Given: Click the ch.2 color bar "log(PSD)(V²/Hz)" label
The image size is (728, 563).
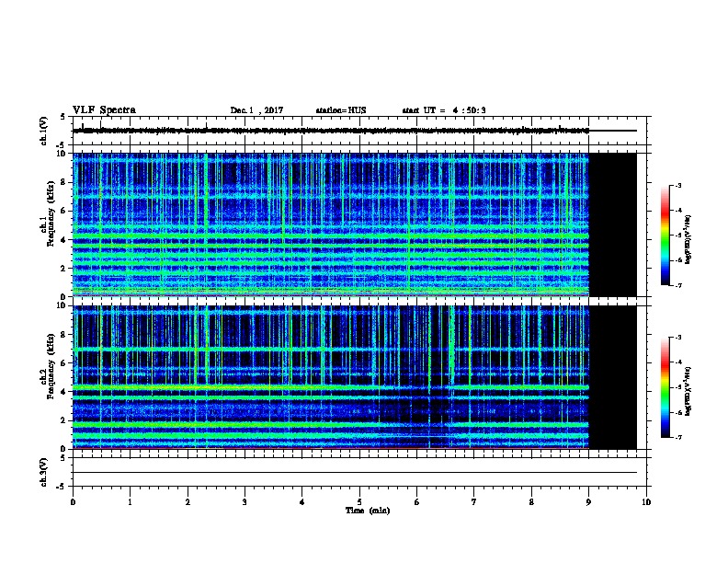Looking at the screenshot, I should coord(688,391).
